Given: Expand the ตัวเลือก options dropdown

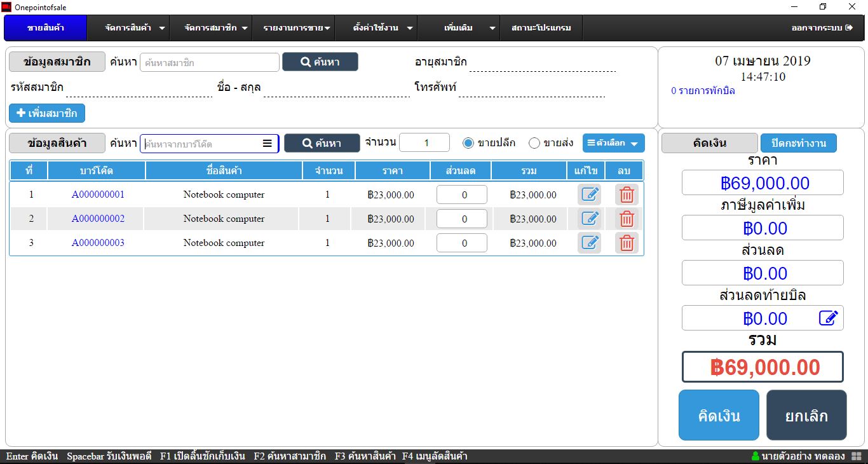Looking at the screenshot, I should (x=613, y=143).
